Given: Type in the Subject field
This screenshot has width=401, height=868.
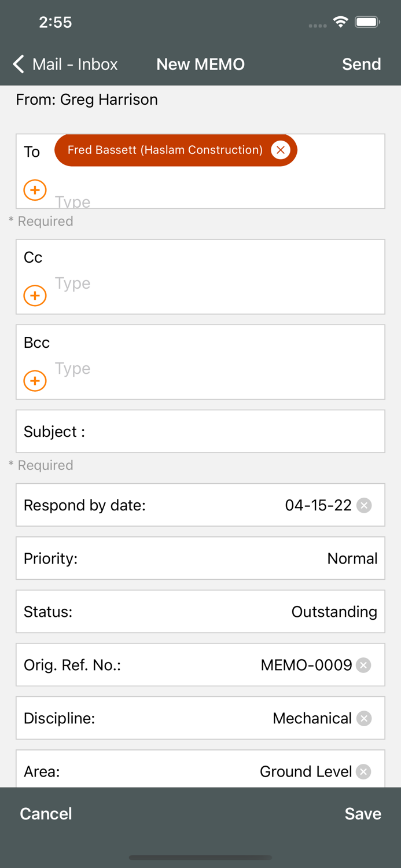Looking at the screenshot, I should (x=231, y=432).
